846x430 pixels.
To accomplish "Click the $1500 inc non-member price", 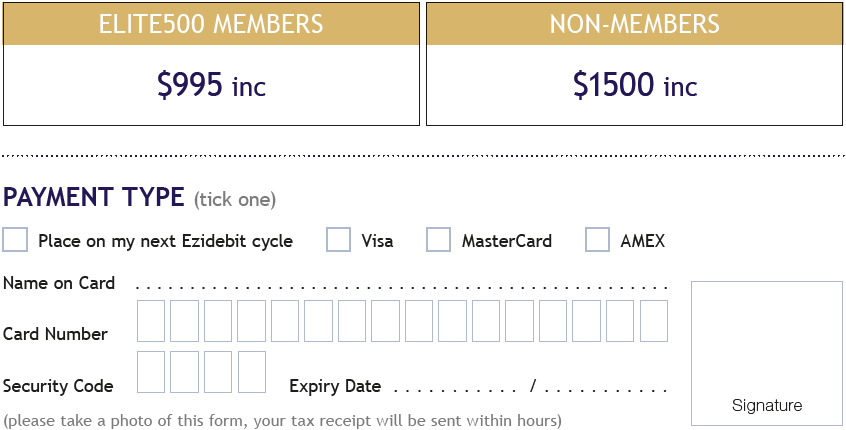I will pos(634,86).
